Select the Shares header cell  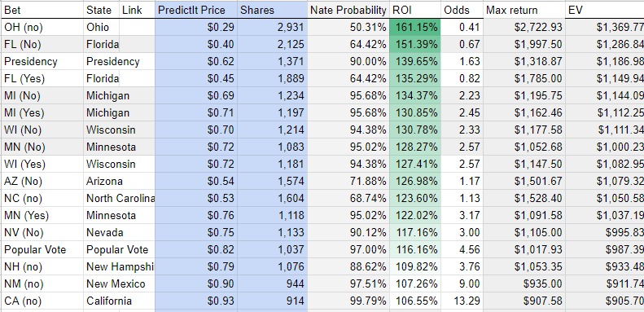point(272,10)
